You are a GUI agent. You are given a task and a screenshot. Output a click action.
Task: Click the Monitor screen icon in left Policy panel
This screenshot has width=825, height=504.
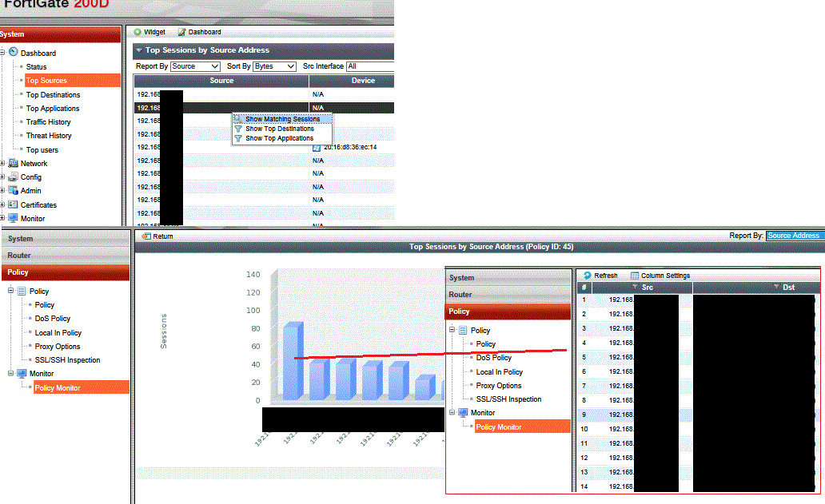click(x=22, y=373)
